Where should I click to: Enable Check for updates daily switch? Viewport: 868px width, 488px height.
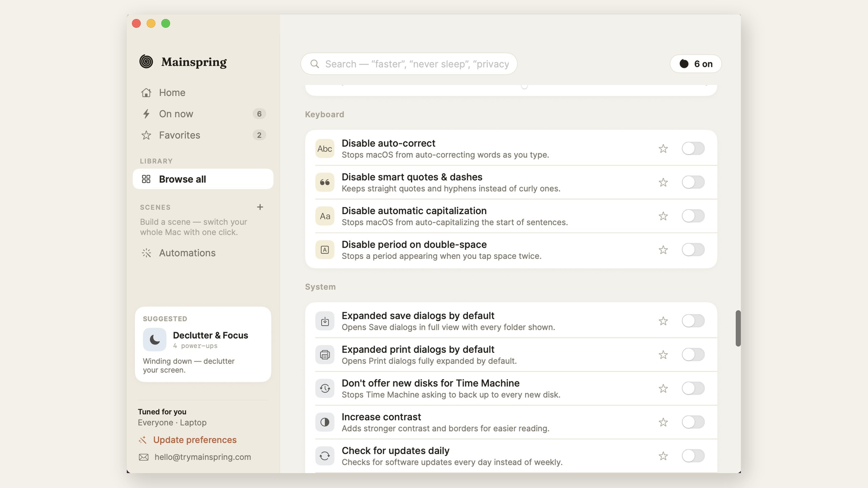click(x=693, y=456)
